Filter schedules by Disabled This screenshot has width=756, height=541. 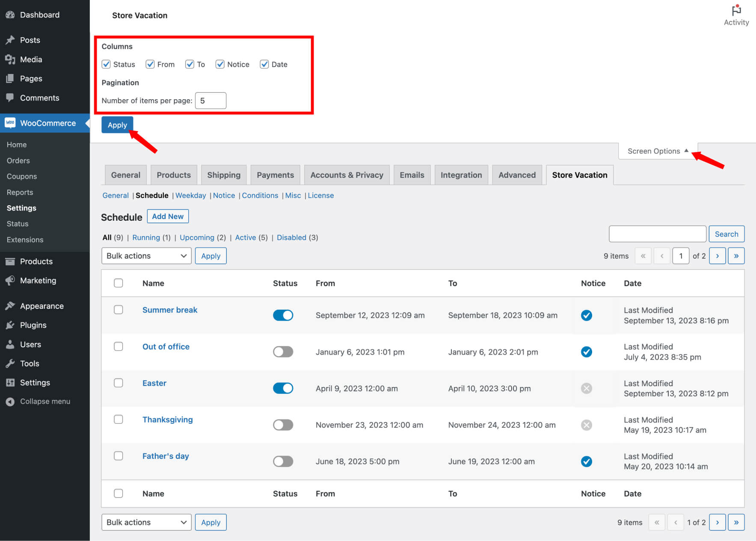click(x=291, y=237)
